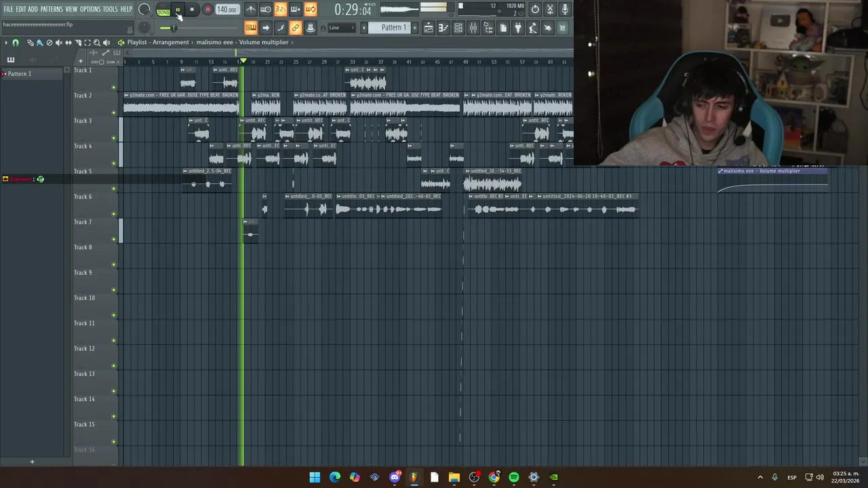
Task: Open the content library cart icon
Action: click(x=562, y=28)
